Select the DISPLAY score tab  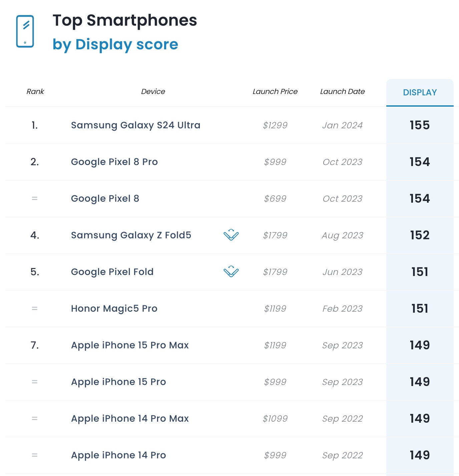pos(420,92)
